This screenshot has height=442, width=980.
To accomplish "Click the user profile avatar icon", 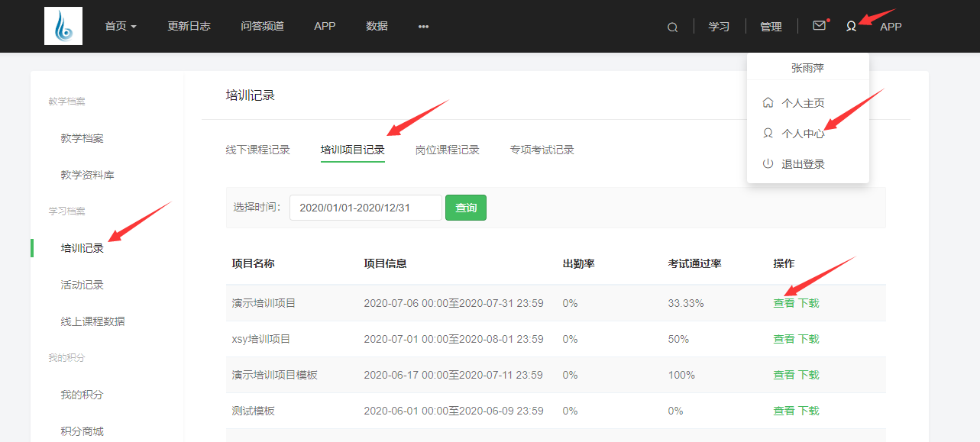I will (851, 26).
